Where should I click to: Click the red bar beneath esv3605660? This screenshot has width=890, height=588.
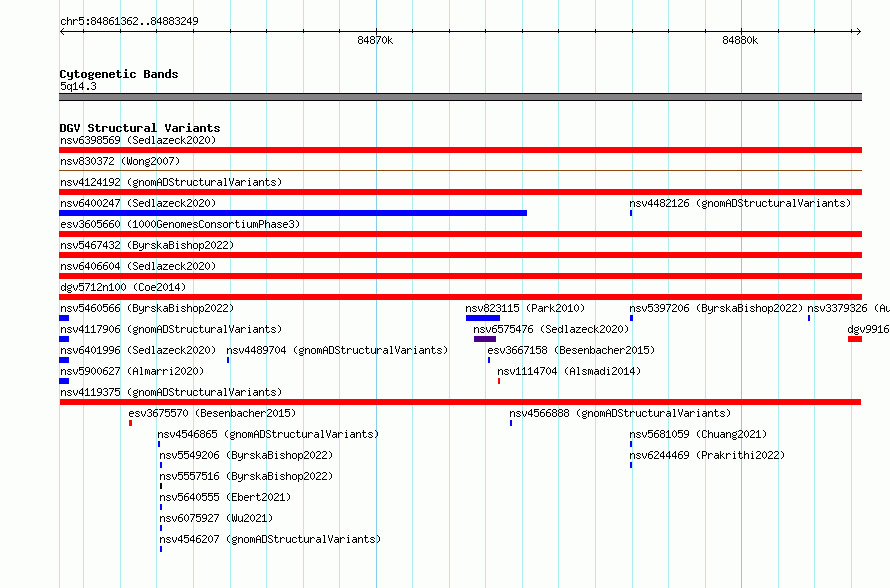click(x=460, y=234)
